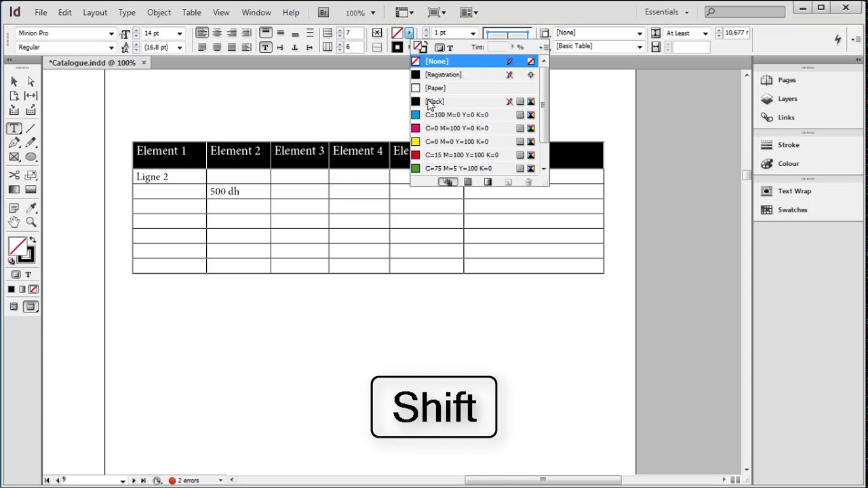Click the table cell containing 500 dh
Viewport: 868px width, 488px height.
[238, 192]
